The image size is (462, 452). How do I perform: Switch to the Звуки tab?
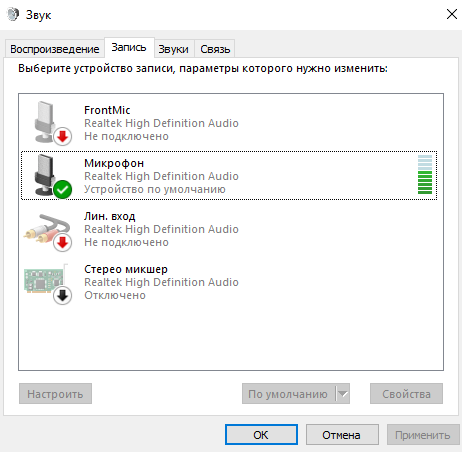[x=173, y=49]
